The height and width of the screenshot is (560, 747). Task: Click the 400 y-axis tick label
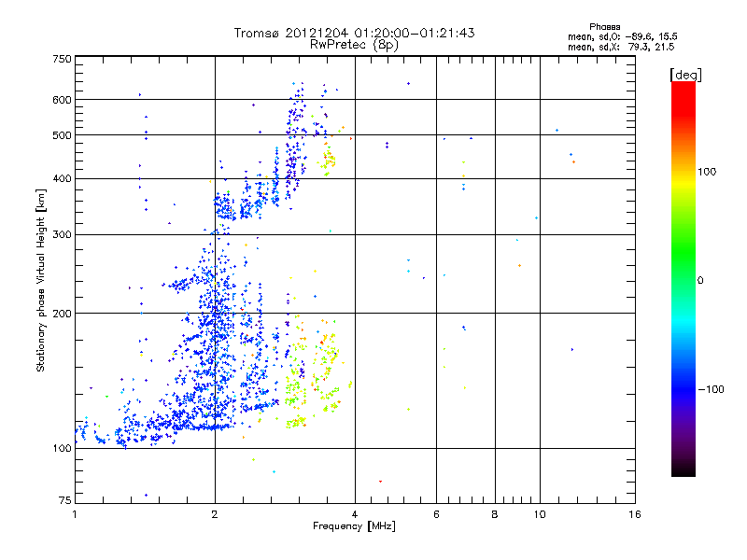coord(62,178)
